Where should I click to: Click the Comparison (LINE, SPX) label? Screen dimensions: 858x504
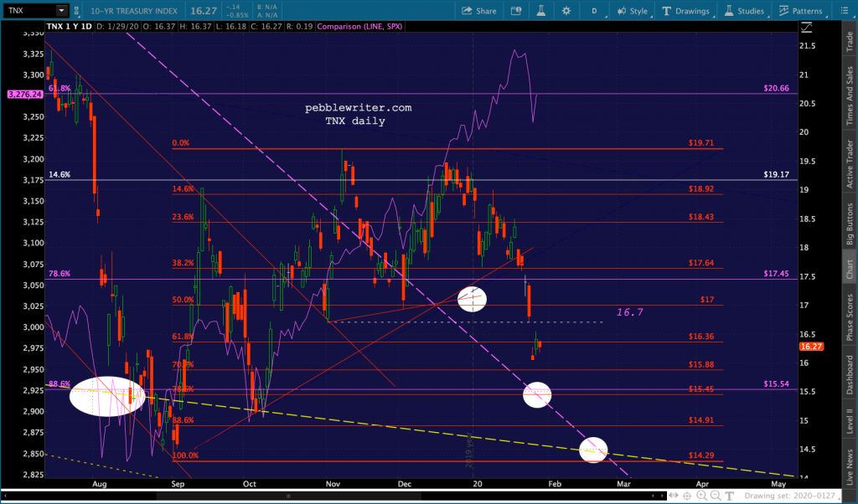pos(359,26)
